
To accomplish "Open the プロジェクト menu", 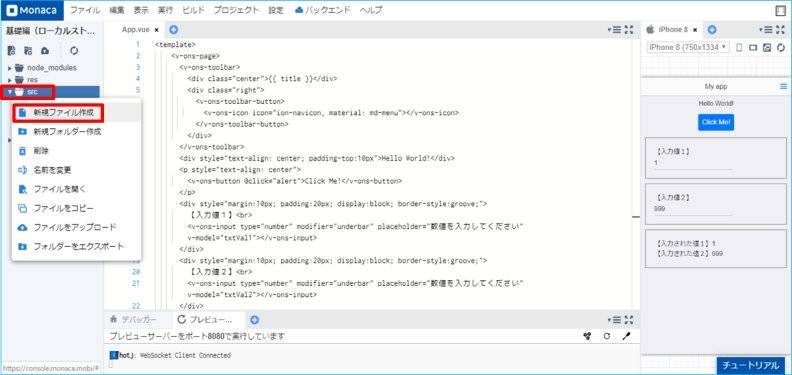I will (236, 10).
